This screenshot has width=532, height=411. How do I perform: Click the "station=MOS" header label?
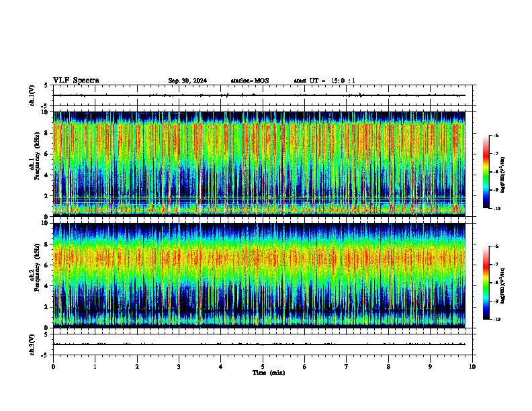pos(250,81)
